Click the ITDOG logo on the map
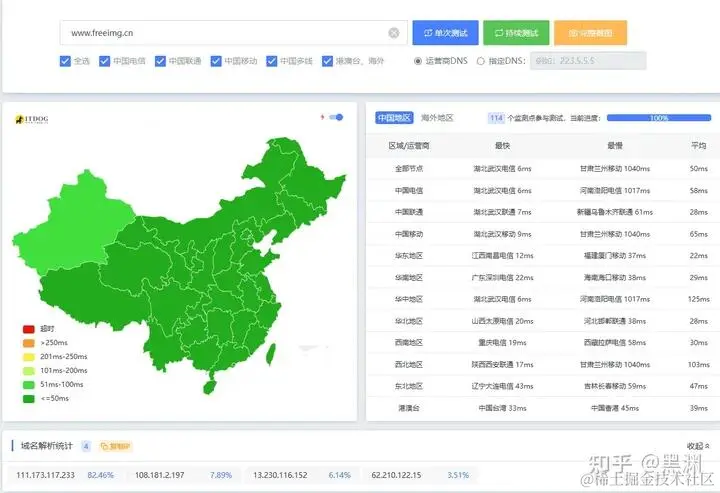 [32, 119]
